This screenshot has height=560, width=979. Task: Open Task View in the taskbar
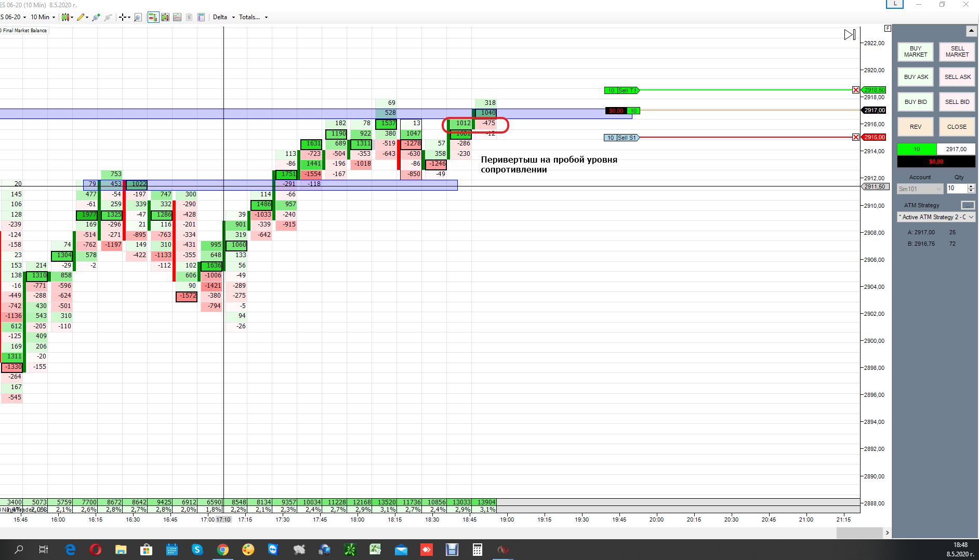pos(44,550)
